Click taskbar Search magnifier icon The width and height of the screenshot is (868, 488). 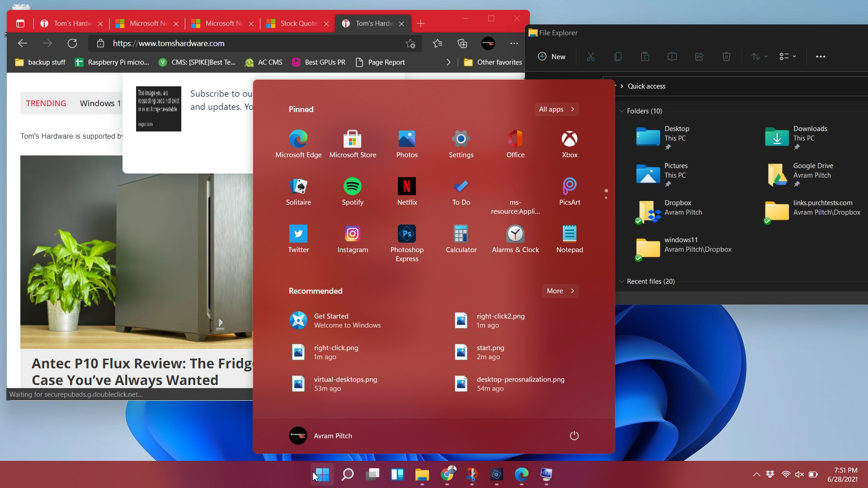(347, 474)
